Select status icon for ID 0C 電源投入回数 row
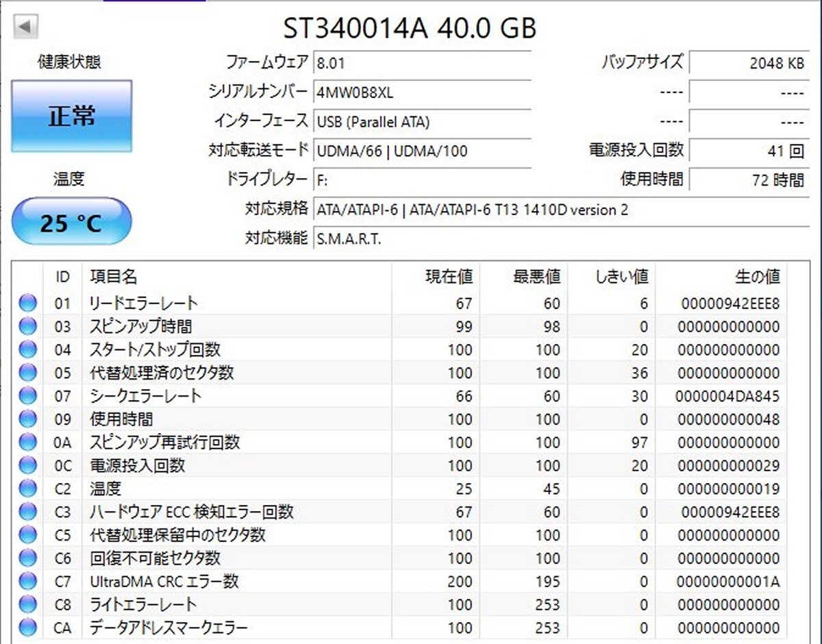 pos(27,465)
